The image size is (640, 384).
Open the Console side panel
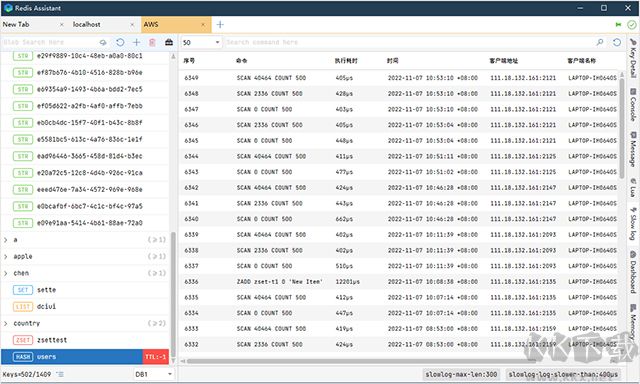(633, 104)
